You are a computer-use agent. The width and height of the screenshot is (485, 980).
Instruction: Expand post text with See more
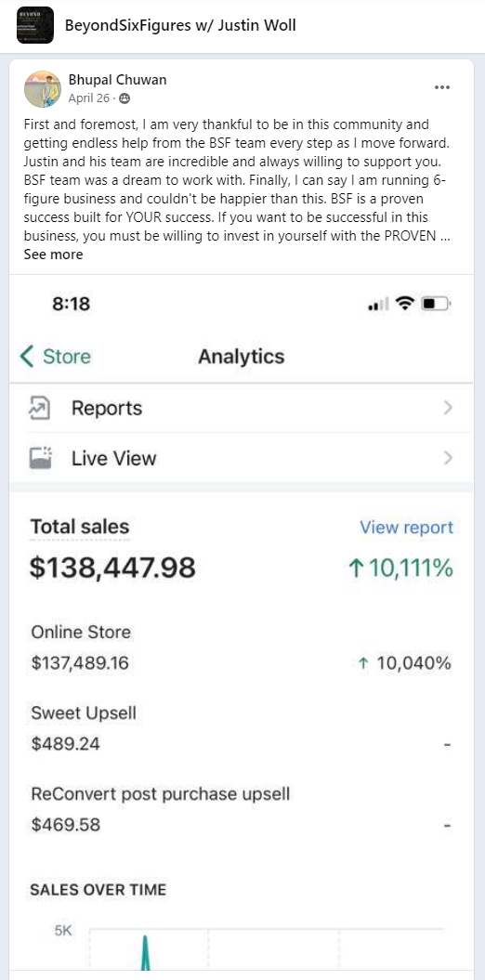53,255
